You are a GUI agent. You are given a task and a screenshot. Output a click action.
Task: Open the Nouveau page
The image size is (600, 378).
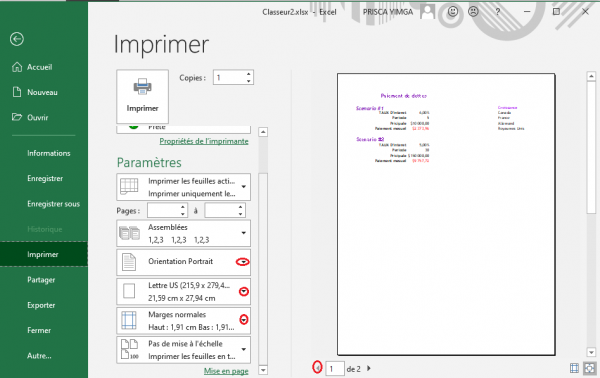pyautogui.click(x=42, y=93)
